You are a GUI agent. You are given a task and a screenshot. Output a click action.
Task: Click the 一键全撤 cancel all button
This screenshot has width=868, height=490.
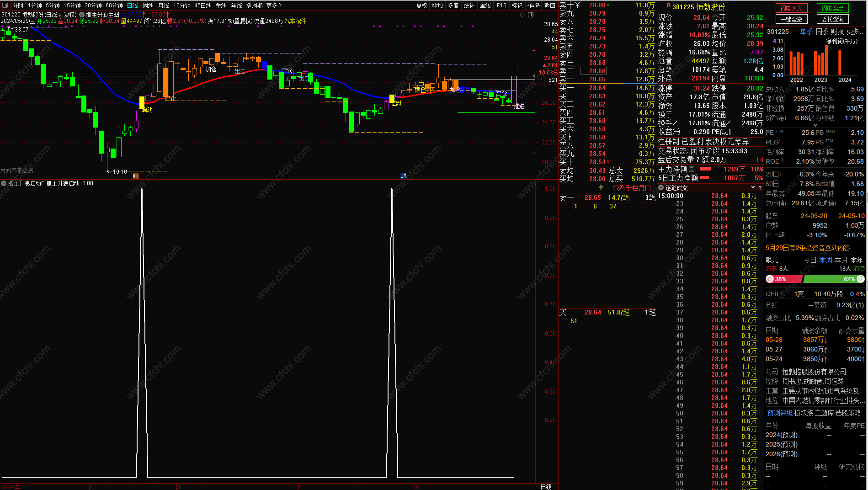point(792,19)
